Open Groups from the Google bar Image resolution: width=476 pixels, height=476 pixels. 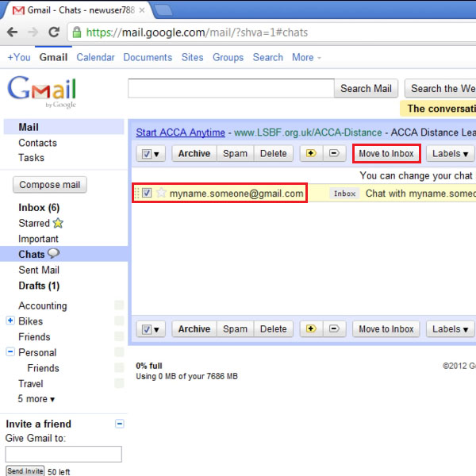pyautogui.click(x=228, y=57)
